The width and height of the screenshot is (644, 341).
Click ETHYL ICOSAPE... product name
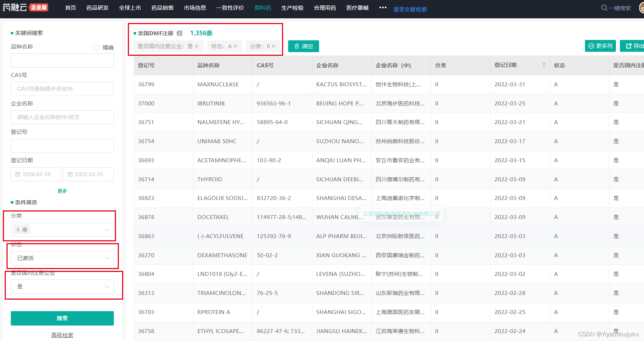coord(220,331)
